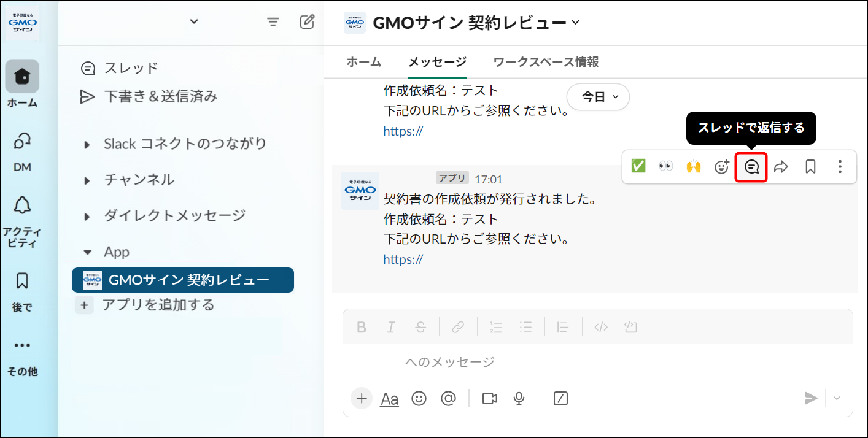Open the thread reply icon highlighted in red
Screen dimensions: 868x438
pos(751,166)
